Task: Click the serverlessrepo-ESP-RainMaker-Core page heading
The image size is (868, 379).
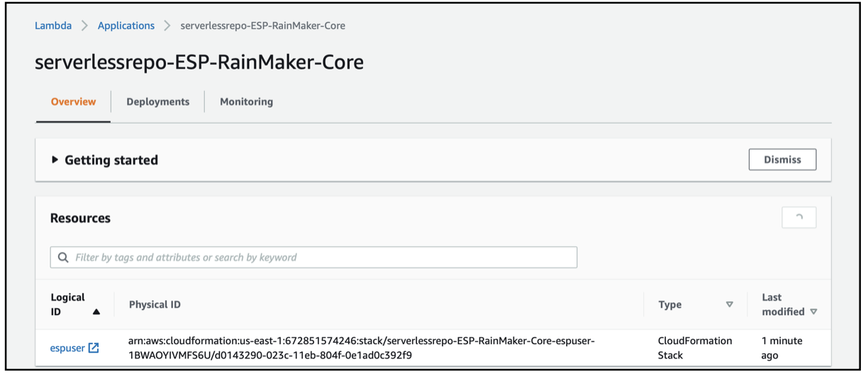Action: point(199,62)
